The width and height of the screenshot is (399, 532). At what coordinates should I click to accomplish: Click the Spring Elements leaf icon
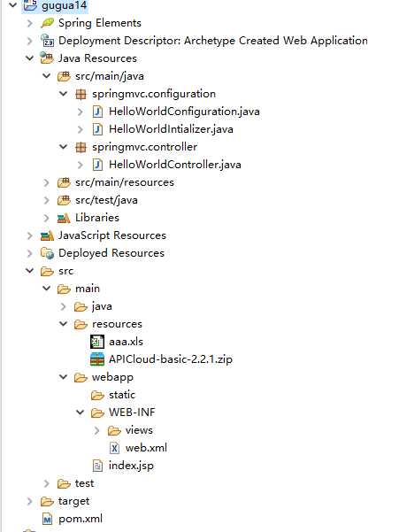47,23
